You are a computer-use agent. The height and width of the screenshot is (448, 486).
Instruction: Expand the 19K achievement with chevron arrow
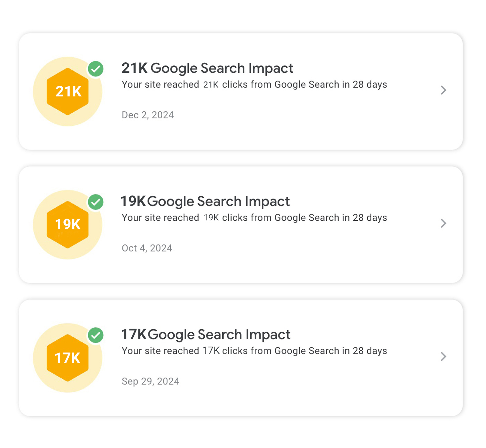pos(443,223)
